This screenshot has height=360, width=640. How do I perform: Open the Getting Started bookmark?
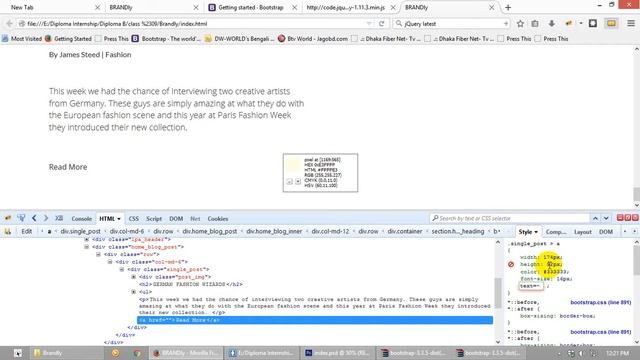coord(68,39)
